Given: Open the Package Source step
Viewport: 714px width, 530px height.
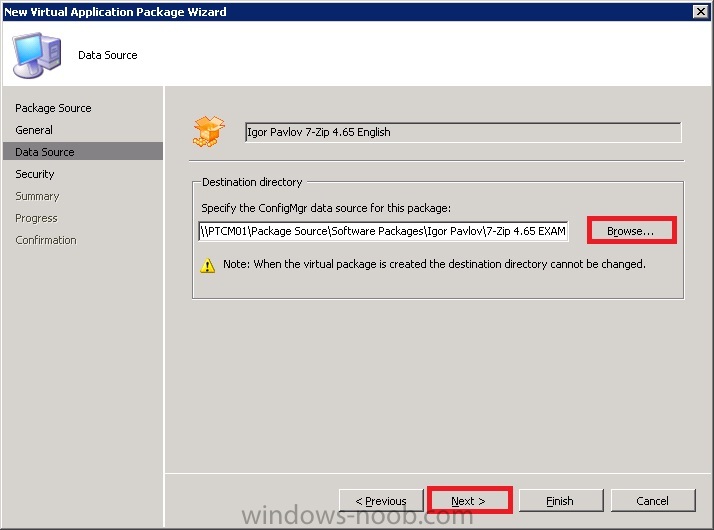Looking at the screenshot, I should (x=53, y=108).
